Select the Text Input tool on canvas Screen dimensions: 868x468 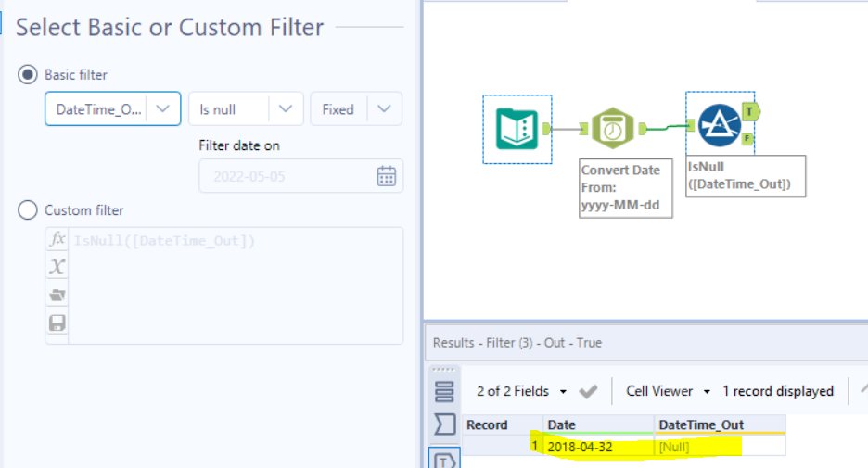(517, 129)
